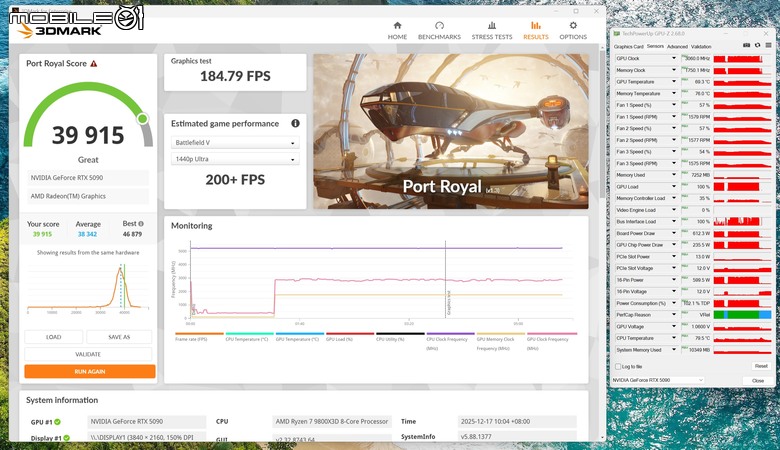
Task: Click the SAVE AS button
Action: [x=119, y=337]
